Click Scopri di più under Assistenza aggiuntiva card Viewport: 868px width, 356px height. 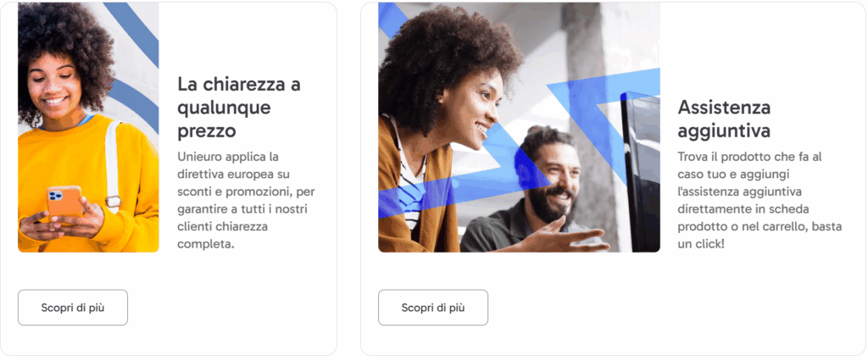[433, 308]
